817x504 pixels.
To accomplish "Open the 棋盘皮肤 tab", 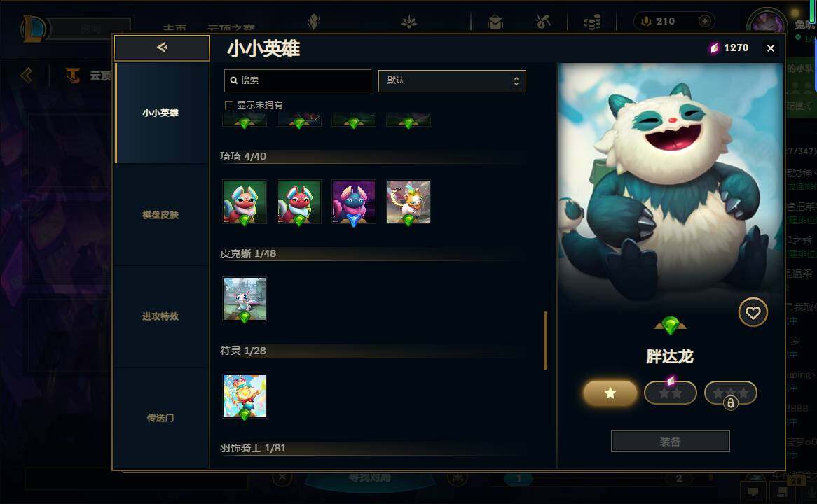I will 161,215.
